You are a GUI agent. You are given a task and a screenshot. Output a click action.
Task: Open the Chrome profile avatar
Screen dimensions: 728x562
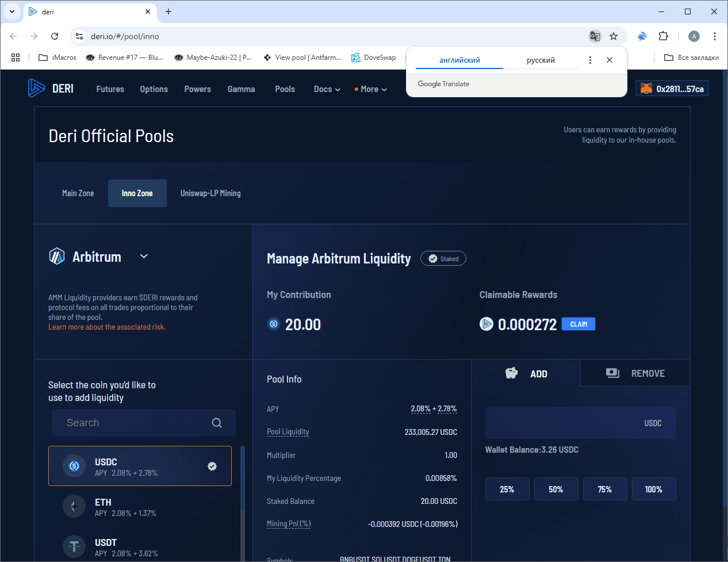pos(694,36)
